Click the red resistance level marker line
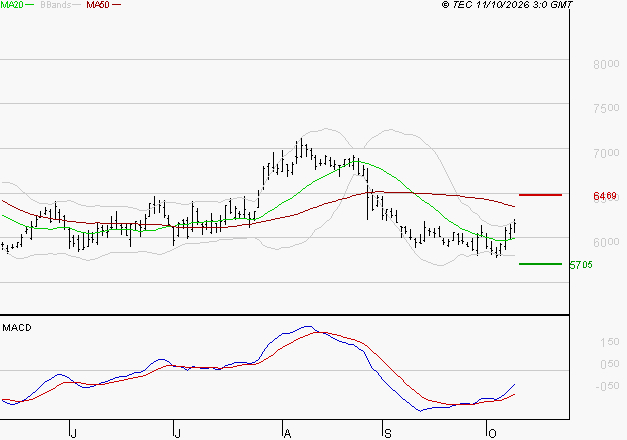The height and width of the screenshot is (440, 627). (540, 195)
